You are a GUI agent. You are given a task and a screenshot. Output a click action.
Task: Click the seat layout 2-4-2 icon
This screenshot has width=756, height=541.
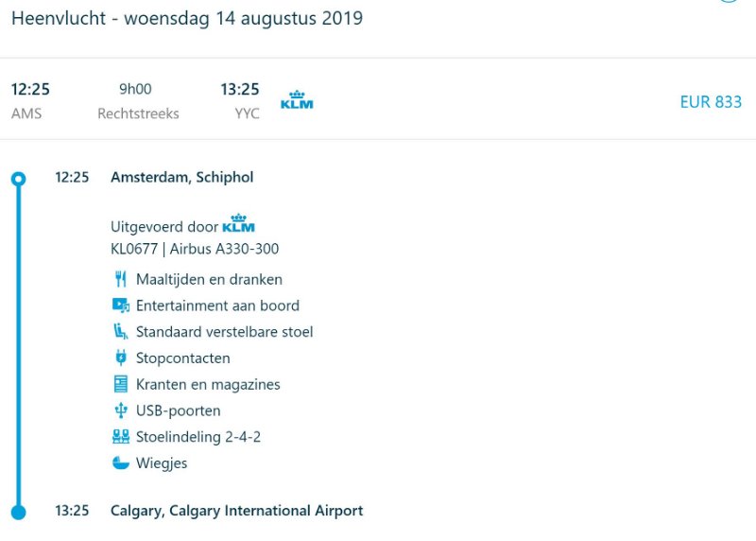[x=120, y=437]
